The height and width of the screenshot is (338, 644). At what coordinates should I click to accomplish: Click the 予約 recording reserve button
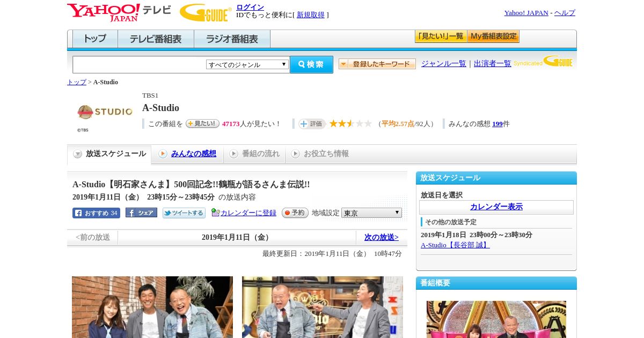click(x=295, y=213)
